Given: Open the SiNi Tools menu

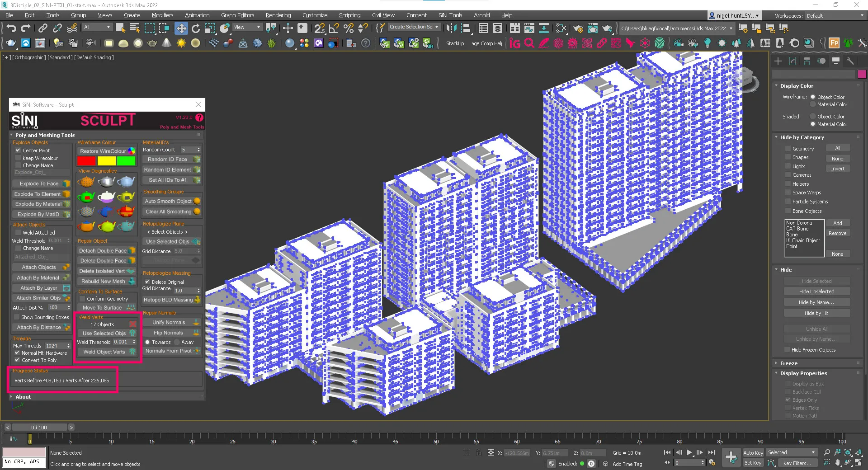Looking at the screenshot, I should coord(450,15).
